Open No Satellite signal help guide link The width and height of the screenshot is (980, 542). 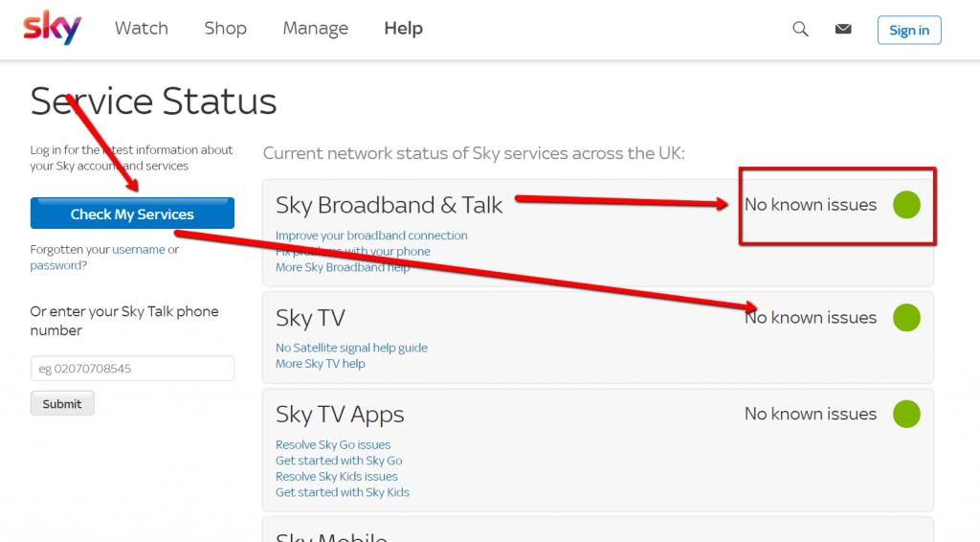[x=351, y=348]
